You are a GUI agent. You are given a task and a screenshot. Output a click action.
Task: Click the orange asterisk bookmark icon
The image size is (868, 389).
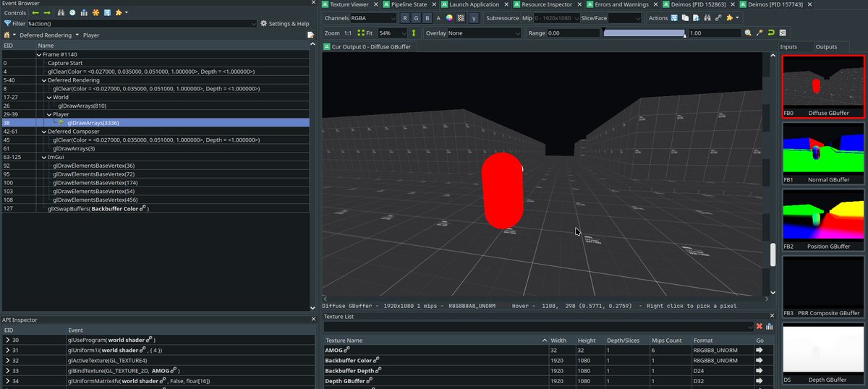[95, 13]
